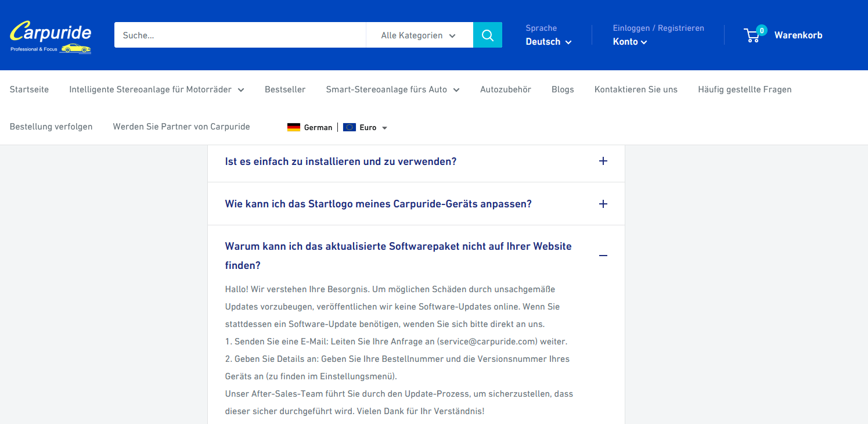Expand 'Intelligente Stereoanlage für Motorräder' menu
Viewport: 868px width, 424px height.
pyautogui.click(x=157, y=89)
